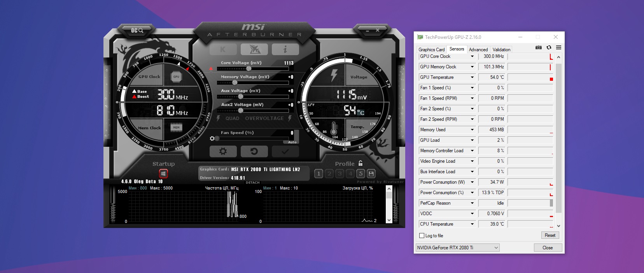This screenshot has height=273, width=644.
Task: Minimize the MSI Afterburner window
Action: point(367,30)
